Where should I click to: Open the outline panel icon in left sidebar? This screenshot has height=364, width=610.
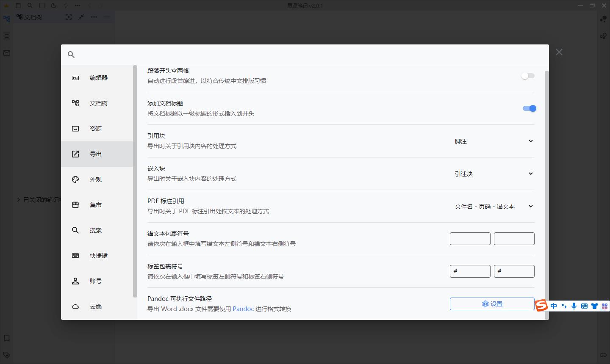coord(6,36)
